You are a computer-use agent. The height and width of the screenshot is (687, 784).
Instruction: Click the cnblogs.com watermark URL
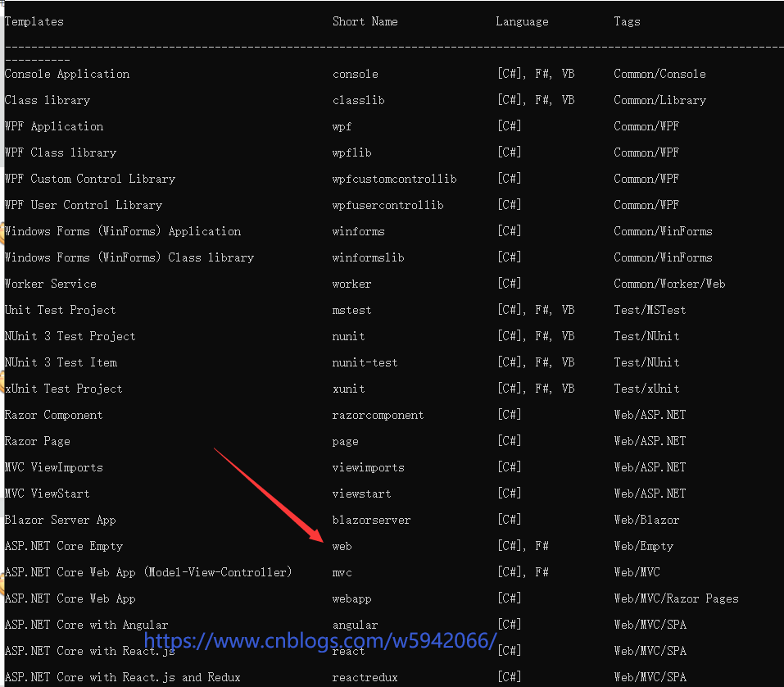point(320,640)
